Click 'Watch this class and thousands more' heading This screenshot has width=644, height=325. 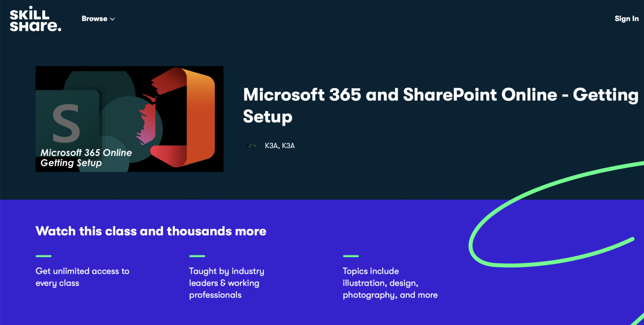pos(151,231)
